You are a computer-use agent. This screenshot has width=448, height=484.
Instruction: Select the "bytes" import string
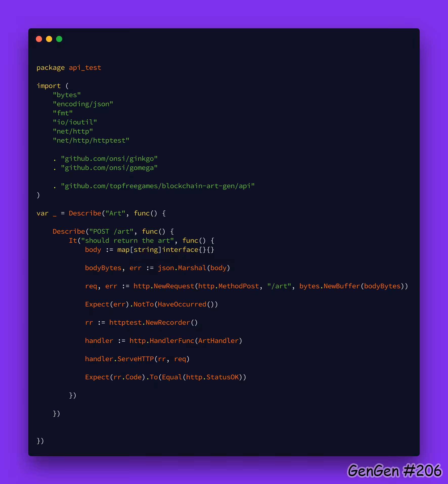point(67,95)
